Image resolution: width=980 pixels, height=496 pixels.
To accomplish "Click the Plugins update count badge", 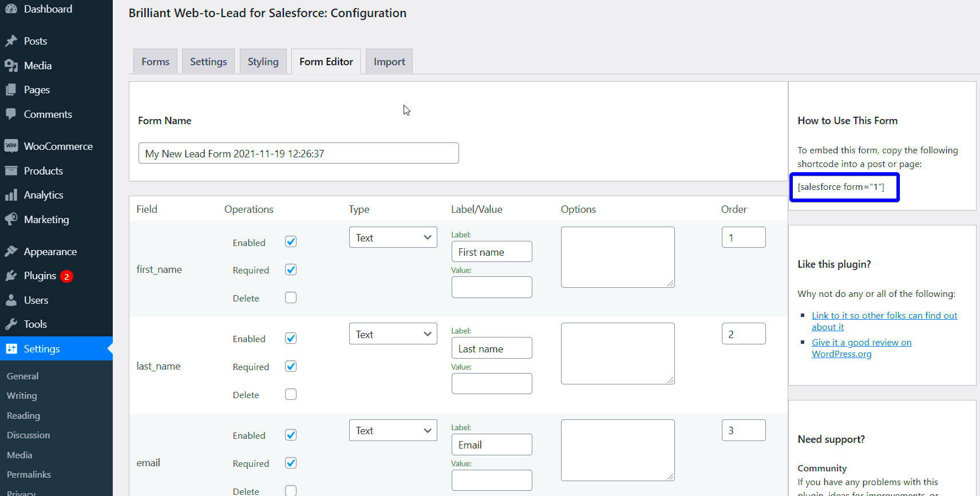I will coord(67,276).
